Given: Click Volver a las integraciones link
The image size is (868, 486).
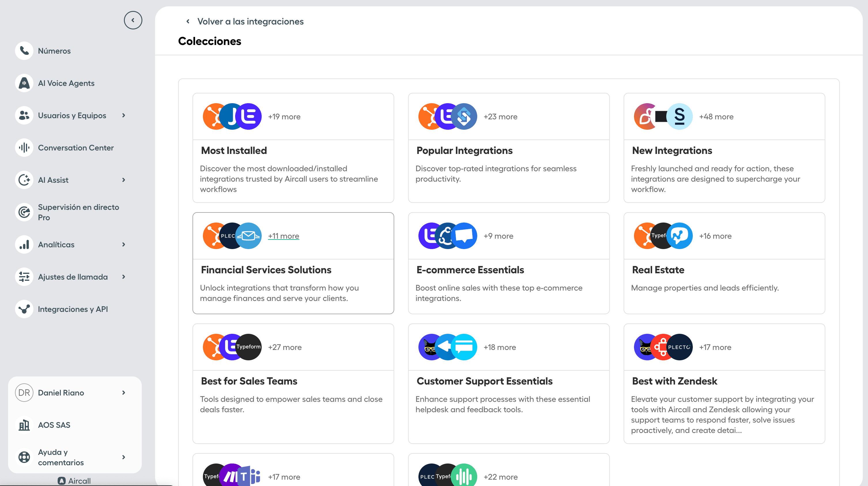Looking at the screenshot, I should (x=250, y=22).
